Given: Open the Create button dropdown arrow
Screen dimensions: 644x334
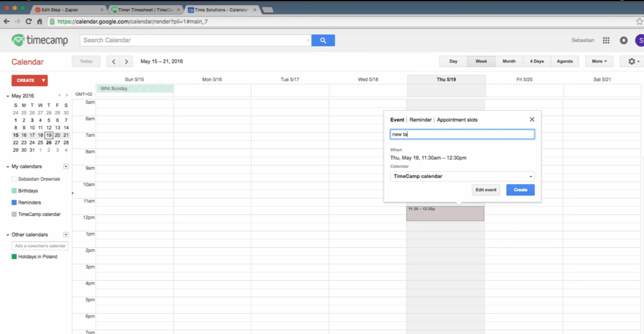Looking at the screenshot, I should pyautogui.click(x=44, y=80).
